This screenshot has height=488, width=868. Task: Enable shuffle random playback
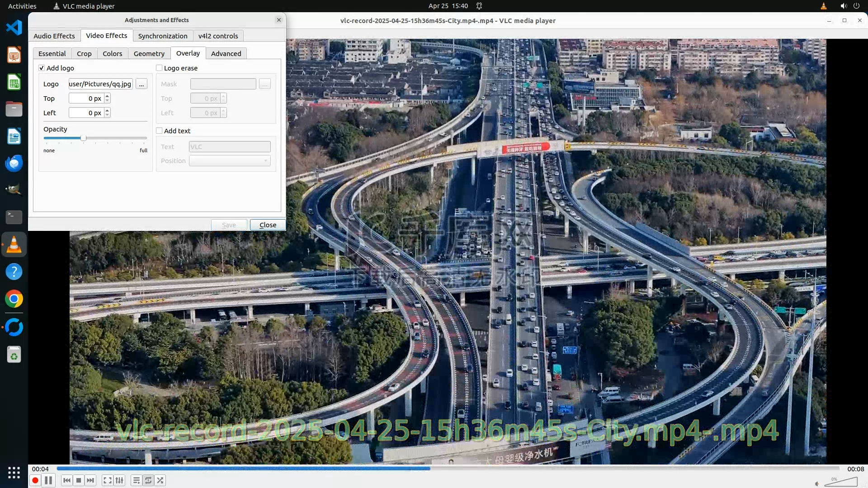(160, 480)
